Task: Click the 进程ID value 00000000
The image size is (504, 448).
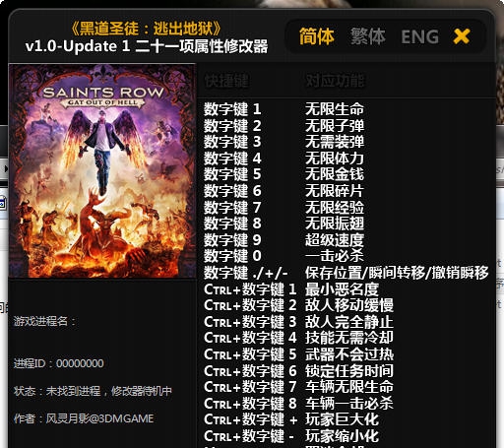Action: click(x=80, y=363)
